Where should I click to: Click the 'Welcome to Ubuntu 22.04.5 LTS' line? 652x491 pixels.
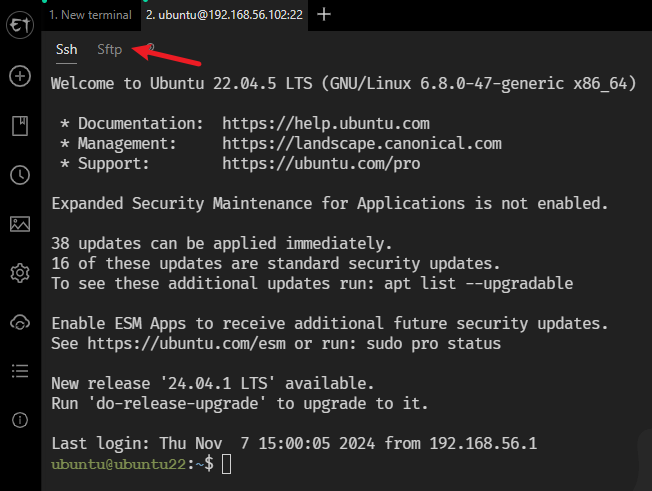(x=343, y=84)
